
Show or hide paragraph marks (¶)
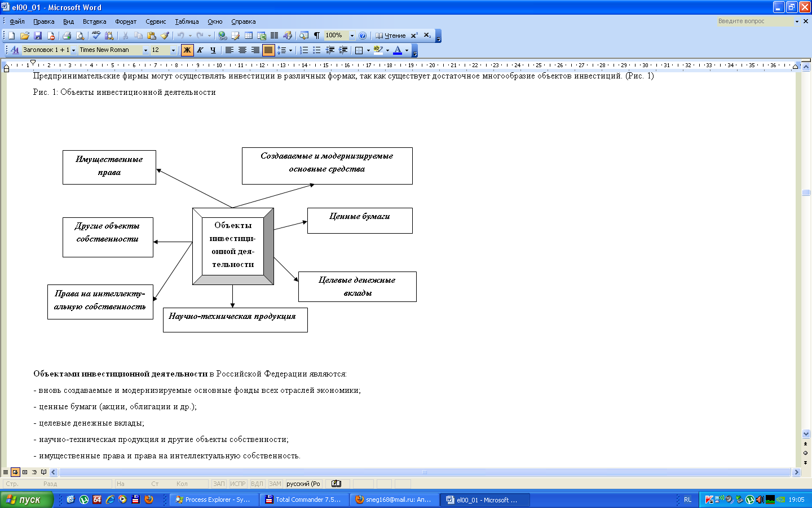317,36
